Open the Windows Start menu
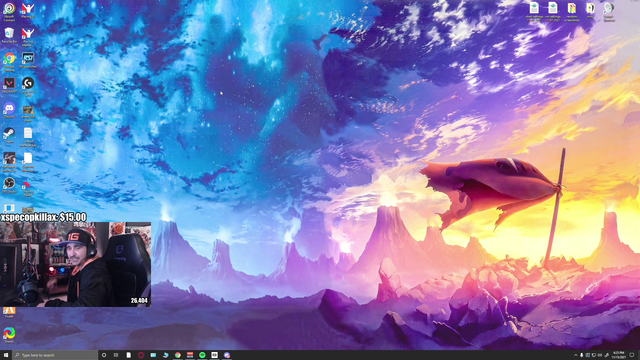The width and height of the screenshot is (640, 360). coord(6,355)
